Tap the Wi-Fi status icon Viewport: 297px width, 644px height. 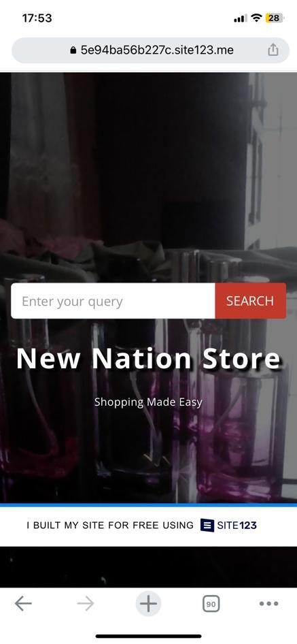click(x=257, y=18)
